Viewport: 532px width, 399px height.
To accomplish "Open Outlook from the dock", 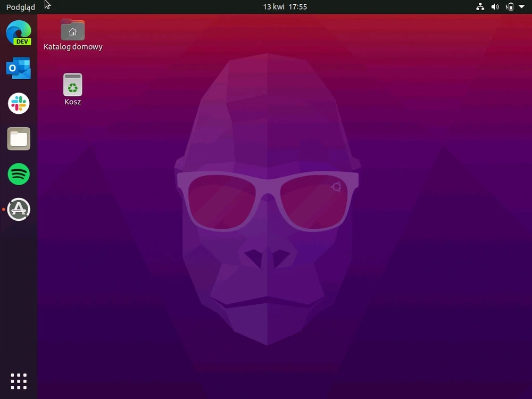I will (x=19, y=68).
